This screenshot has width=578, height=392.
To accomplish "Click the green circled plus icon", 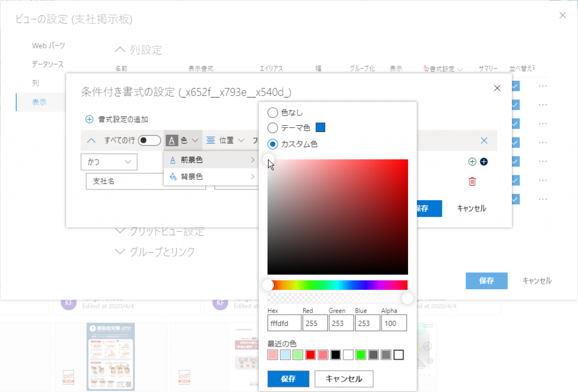I will tap(472, 162).
